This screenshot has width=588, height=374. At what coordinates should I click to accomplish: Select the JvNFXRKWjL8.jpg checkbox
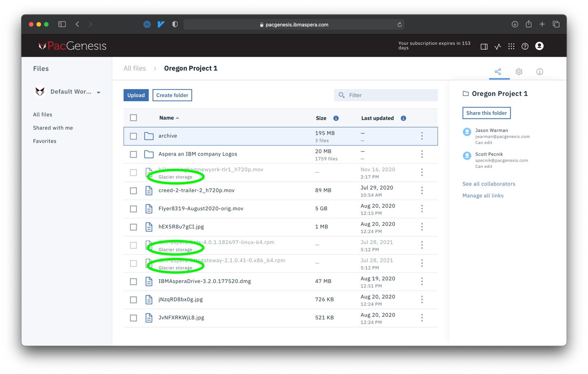(133, 318)
